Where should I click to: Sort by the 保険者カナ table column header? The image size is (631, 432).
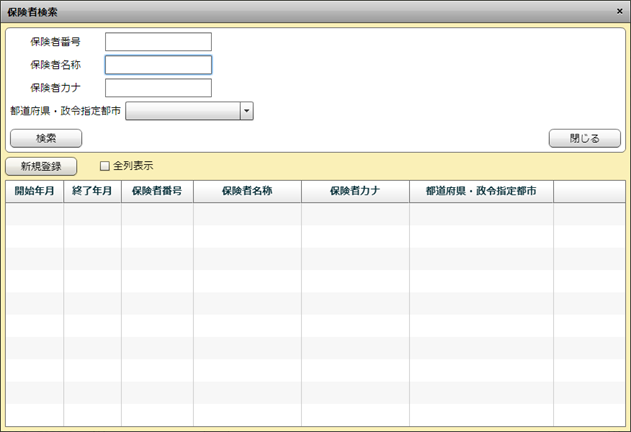(x=355, y=191)
